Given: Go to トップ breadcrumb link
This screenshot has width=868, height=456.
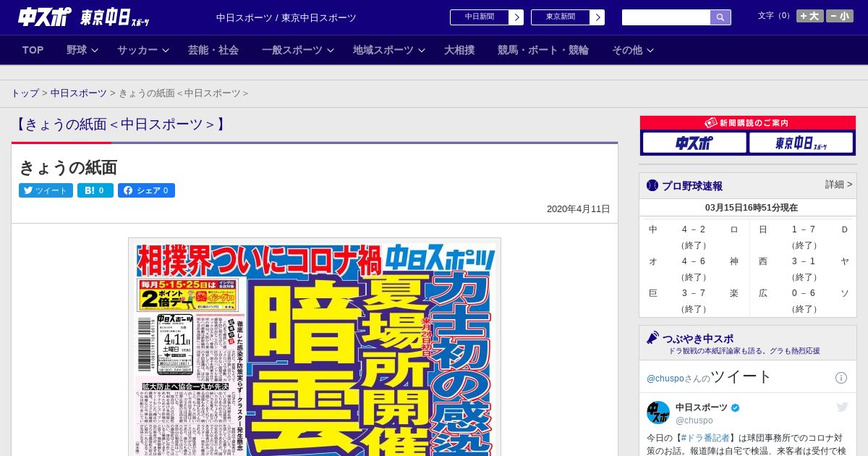Looking at the screenshot, I should (x=25, y=93).
